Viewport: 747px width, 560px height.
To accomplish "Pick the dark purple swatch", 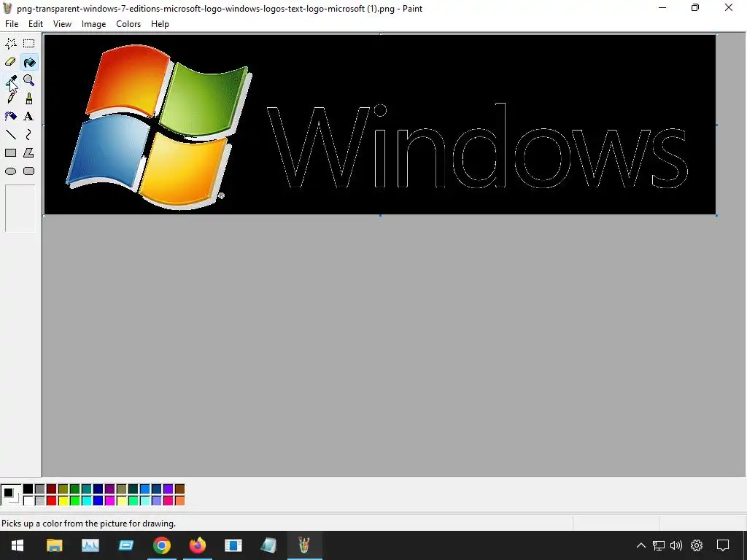I will click(x=109, y=489).
